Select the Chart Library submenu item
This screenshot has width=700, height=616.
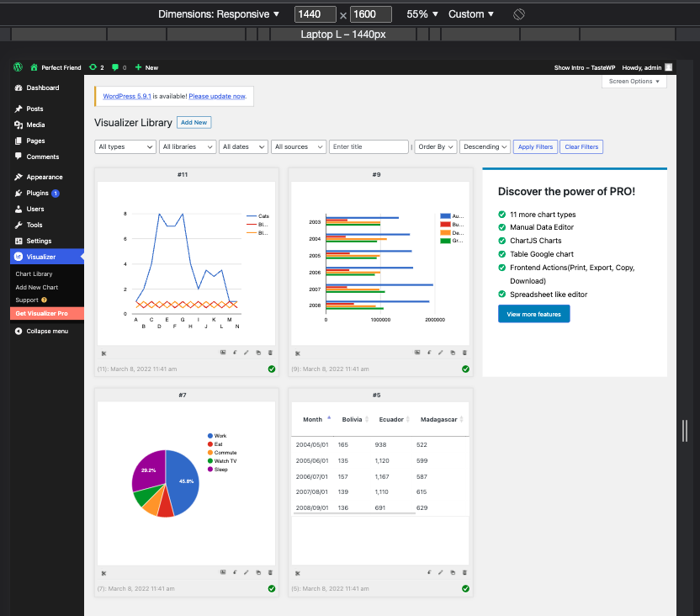pyautogui.click(x=34, y=273)
